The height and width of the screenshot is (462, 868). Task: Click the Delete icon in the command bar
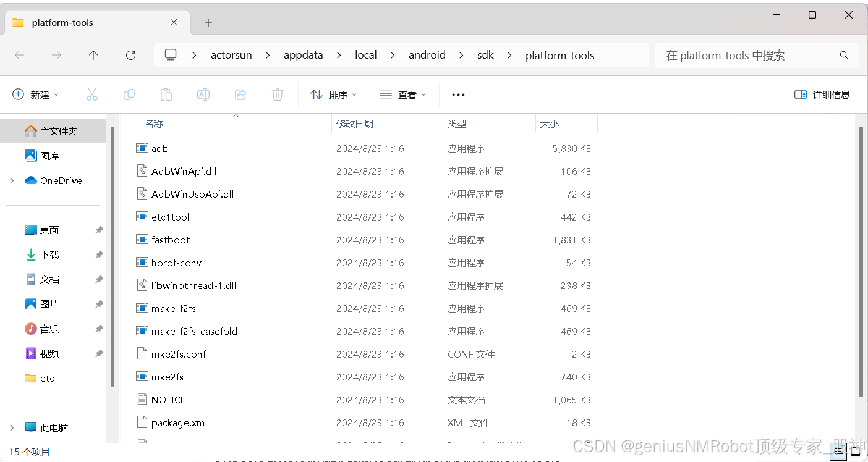pyautogui.click(x=277, y=94)
